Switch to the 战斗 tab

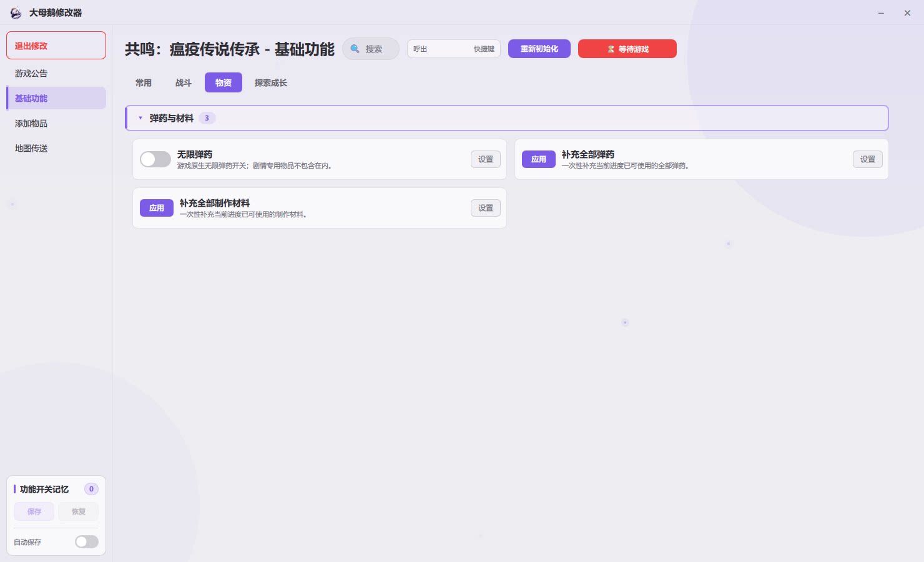pyautogui.click(x=184, y=82)
